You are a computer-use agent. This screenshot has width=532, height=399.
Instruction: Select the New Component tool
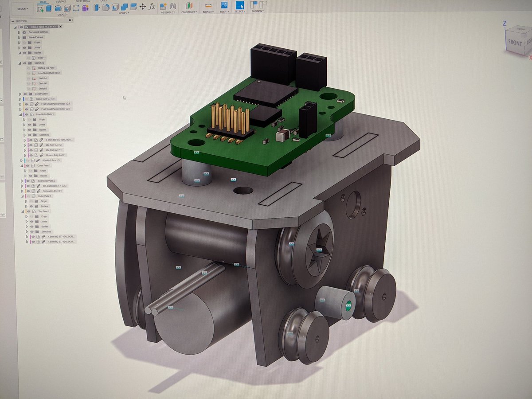coord(163,6)
